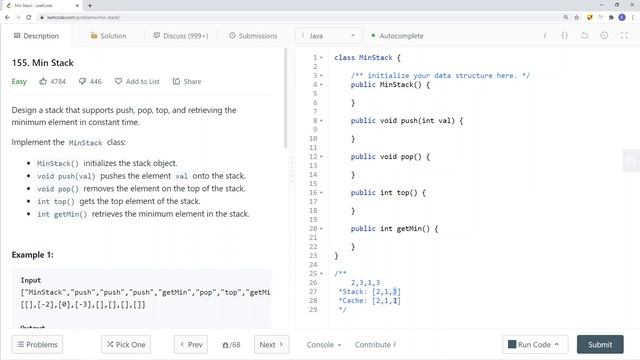This screenshot has width=640, height=360.
Task: Click the address bar URL
Action: 83,18
